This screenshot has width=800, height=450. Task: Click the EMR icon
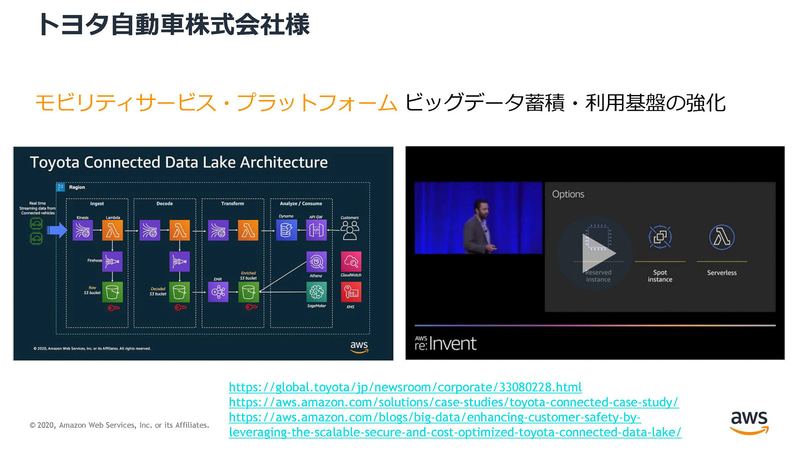218,292
